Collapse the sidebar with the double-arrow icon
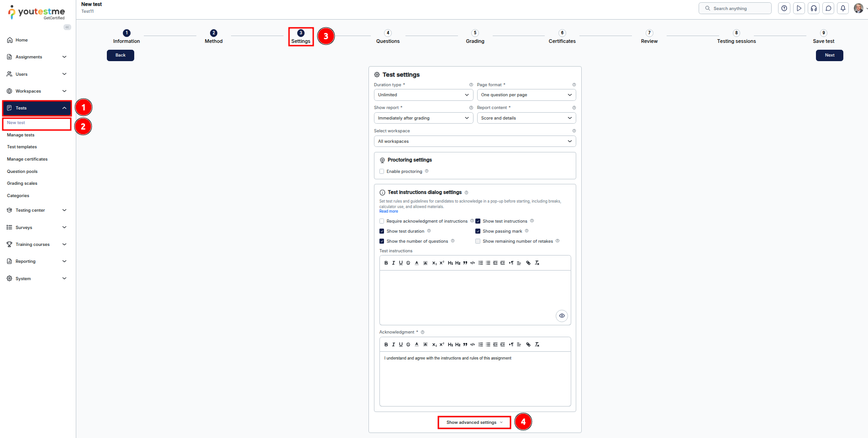The width and height of the screenshot is (868, 438). (x=67, y=27)
